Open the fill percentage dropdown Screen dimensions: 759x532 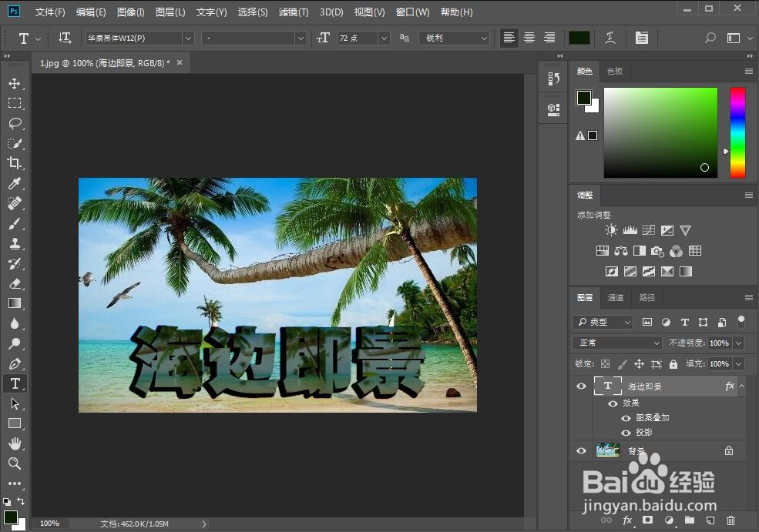click(x=739, y=363)
